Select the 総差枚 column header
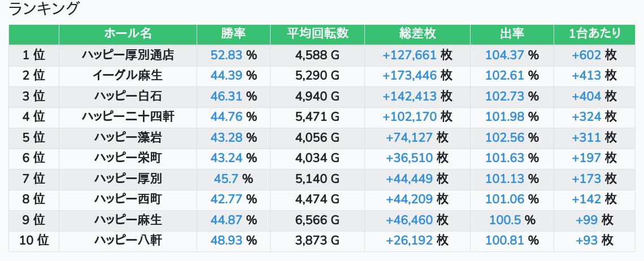Viewport: 644px width, 261px height. (x=417, y=34)
